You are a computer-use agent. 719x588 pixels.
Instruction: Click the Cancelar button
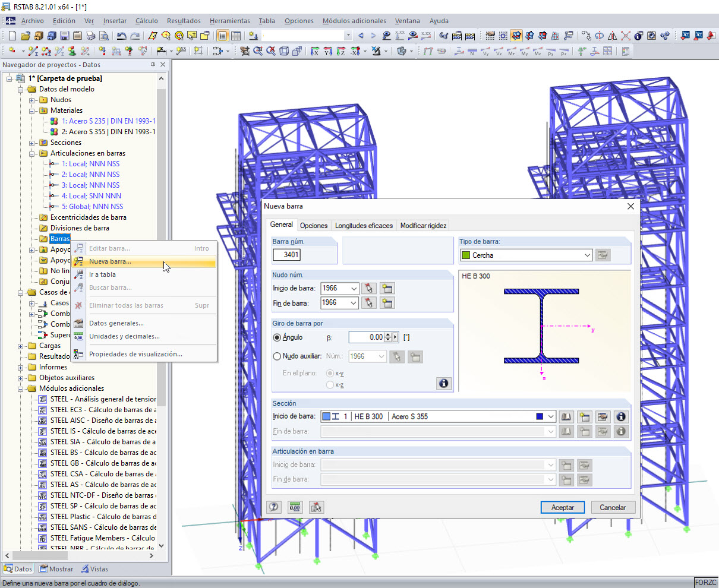tap(612, 508)
